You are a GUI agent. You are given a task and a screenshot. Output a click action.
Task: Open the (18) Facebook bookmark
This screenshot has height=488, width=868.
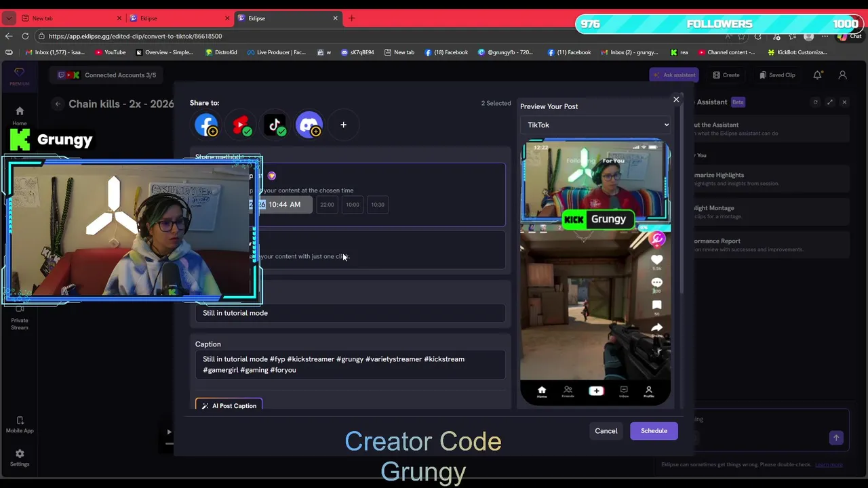[446, 52]
